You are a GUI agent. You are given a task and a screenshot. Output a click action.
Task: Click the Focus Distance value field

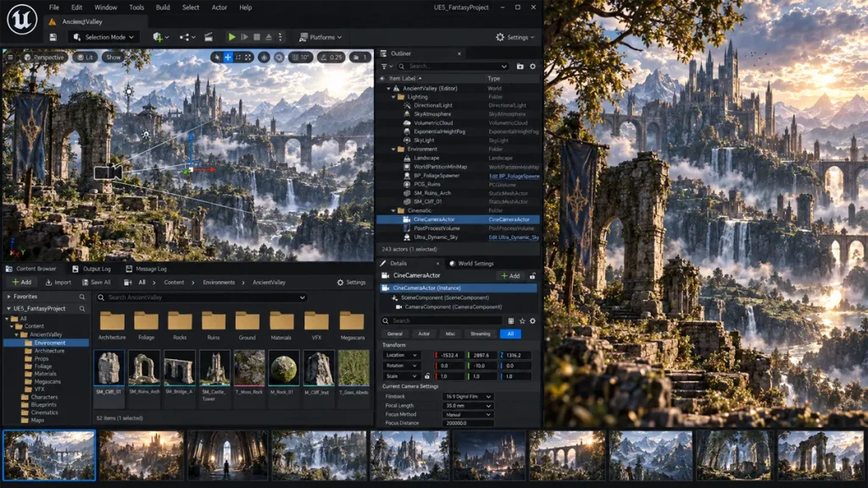click(467, 424)
